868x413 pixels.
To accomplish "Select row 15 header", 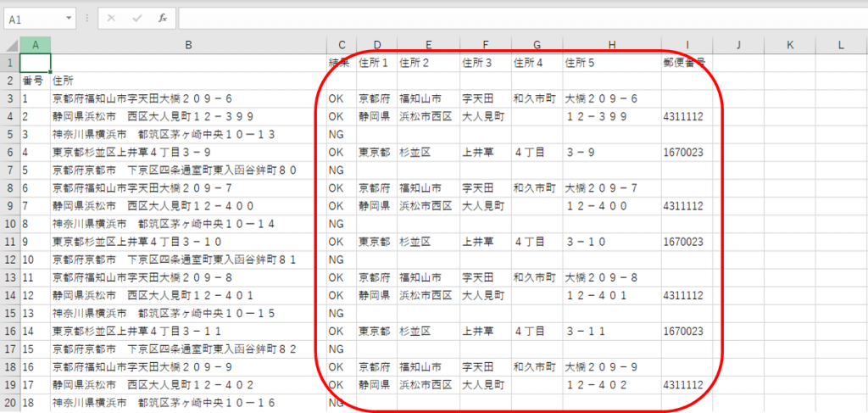I will coord(10,314).
